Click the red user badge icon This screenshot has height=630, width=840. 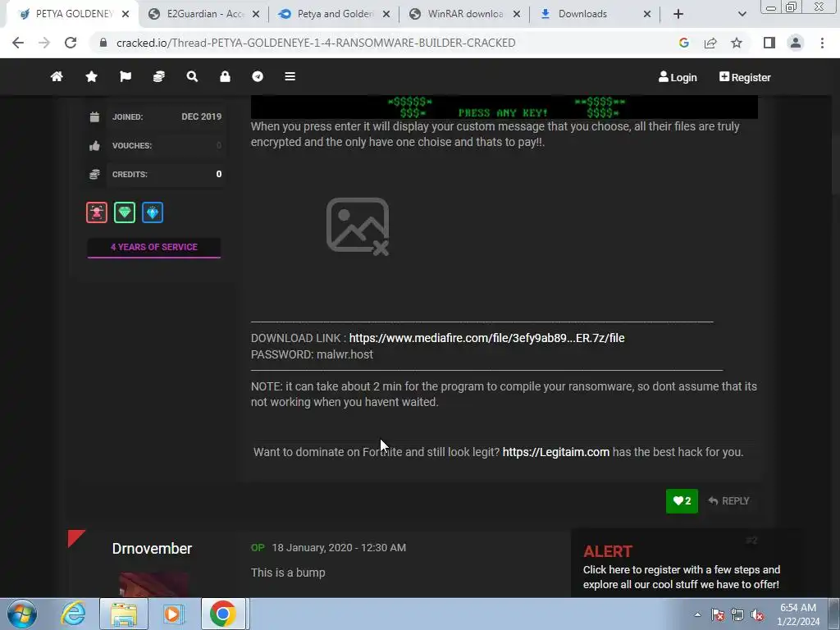[97, 212]
